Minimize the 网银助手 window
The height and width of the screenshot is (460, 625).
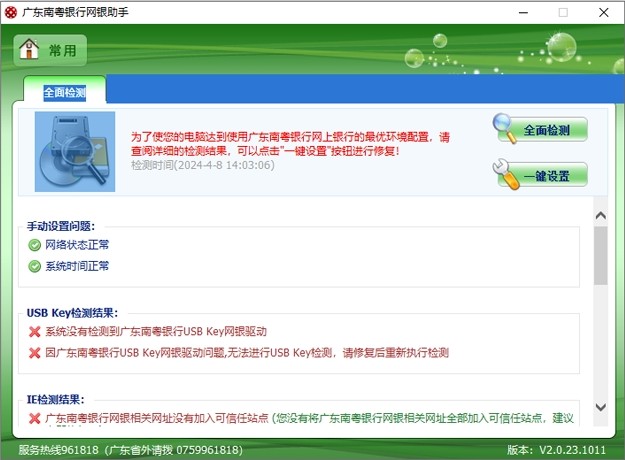coord(523,12)
